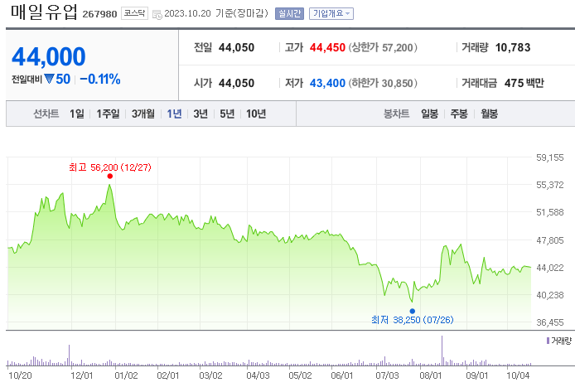The image size is (575, 392).
Task: Select the 3개월 line chart tab
Action: [143, 114]
